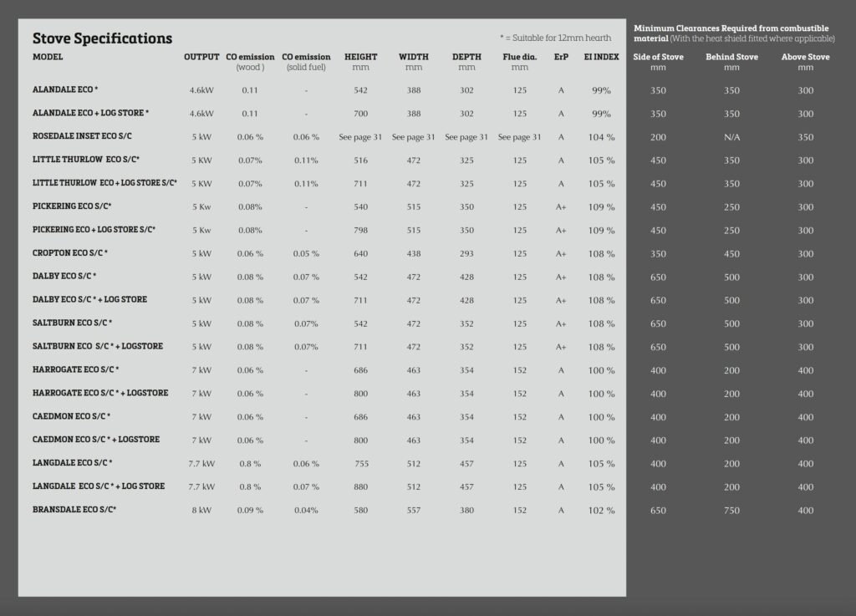The height and width of the screenshot is (616, 856).
Task: Click the 798 height of Pickering Log Store
Action: point(361,230)
